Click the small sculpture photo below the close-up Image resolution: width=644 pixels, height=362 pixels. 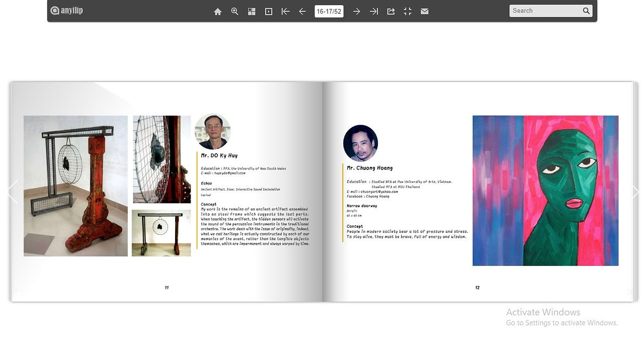(x=161, y=233)
